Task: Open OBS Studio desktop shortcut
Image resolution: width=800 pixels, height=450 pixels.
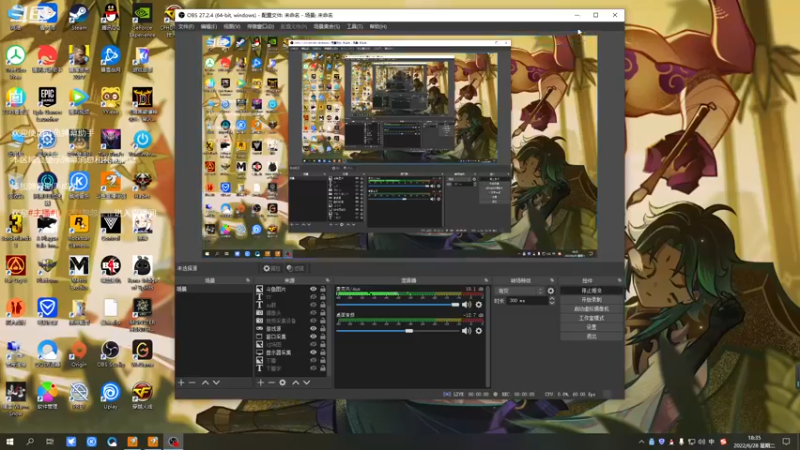Action: coord(110,354)
